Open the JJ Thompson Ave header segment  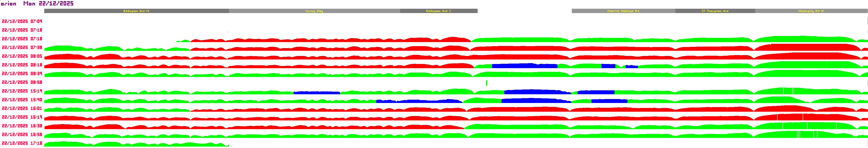click(715, 11)
